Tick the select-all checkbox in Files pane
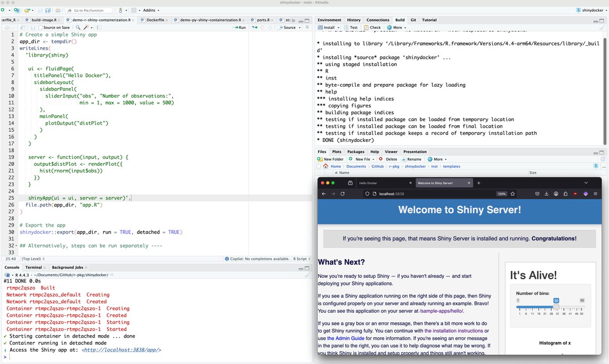 click(318, 166)
